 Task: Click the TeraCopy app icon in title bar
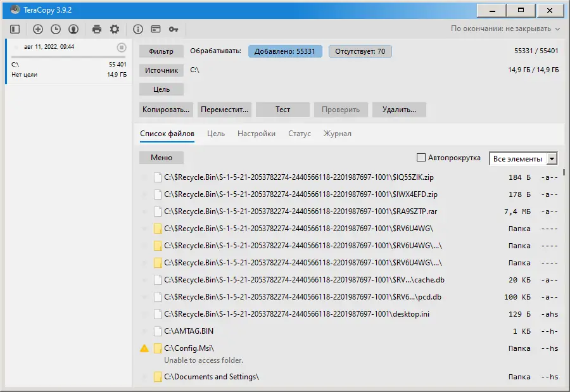point(15,10)
